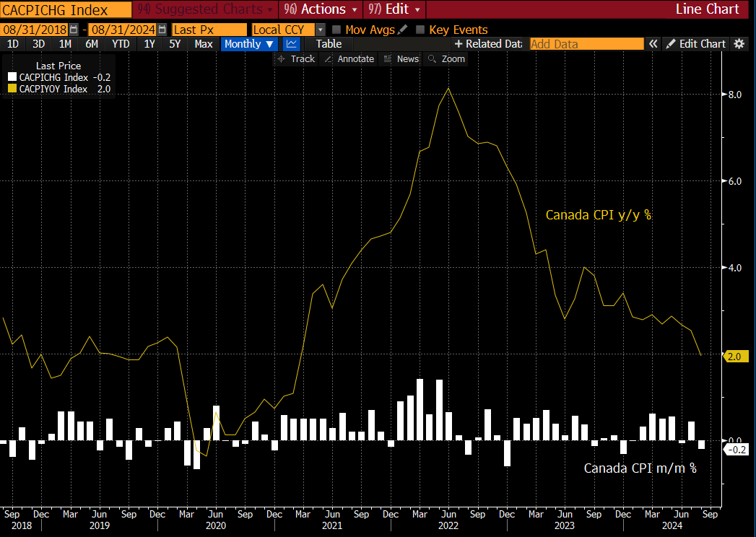756x537 pixels.
Task: Click the 2022 year label on axis
Action: pos(448,525)
